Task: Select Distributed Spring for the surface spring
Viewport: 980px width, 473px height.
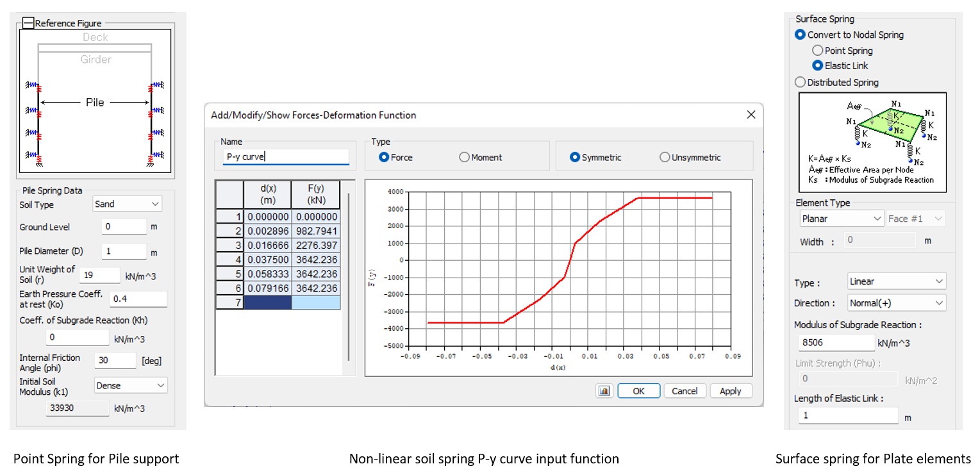Action: point(801,82)
